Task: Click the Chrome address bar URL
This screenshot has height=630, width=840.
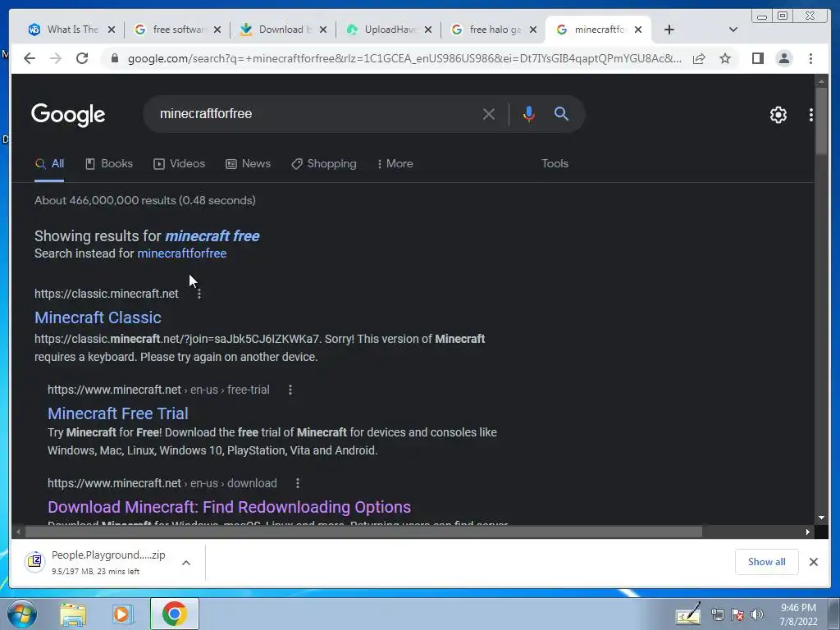Action: tap(404, 58)
